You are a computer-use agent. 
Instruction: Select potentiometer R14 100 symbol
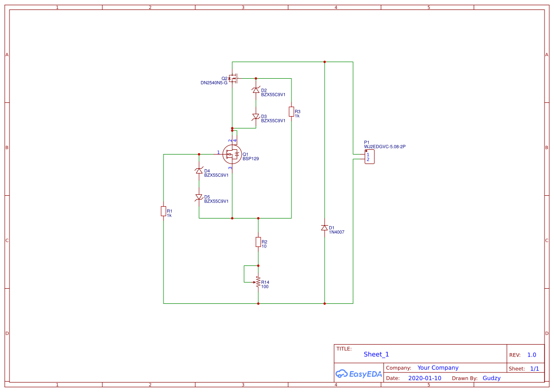tap(257, 283)
